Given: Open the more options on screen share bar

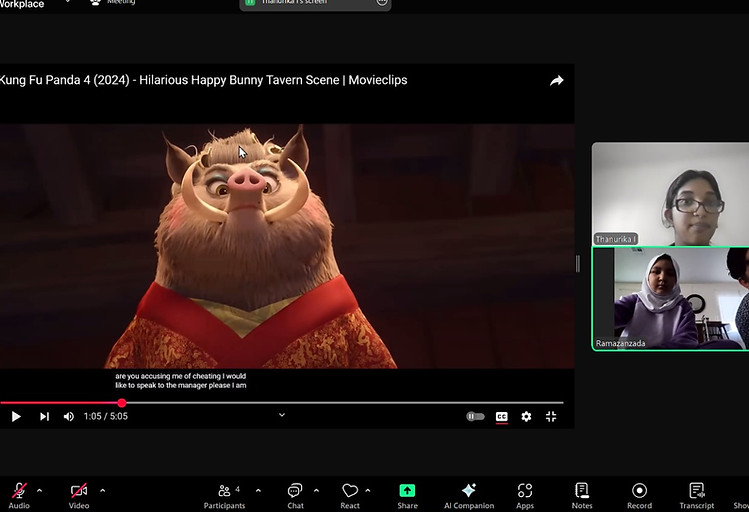Looking at the screenshot, I should tap(382, 2).
